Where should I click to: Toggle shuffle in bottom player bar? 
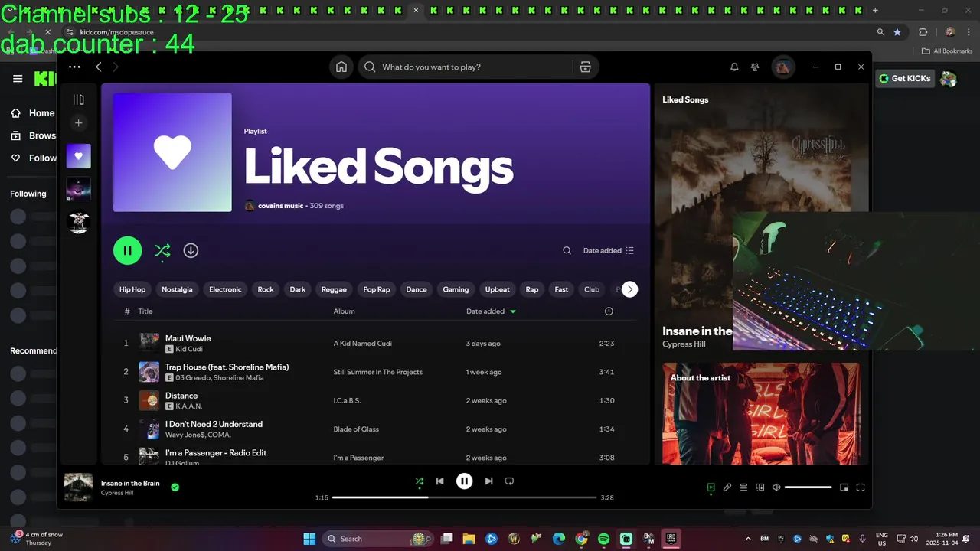point(419,481)
